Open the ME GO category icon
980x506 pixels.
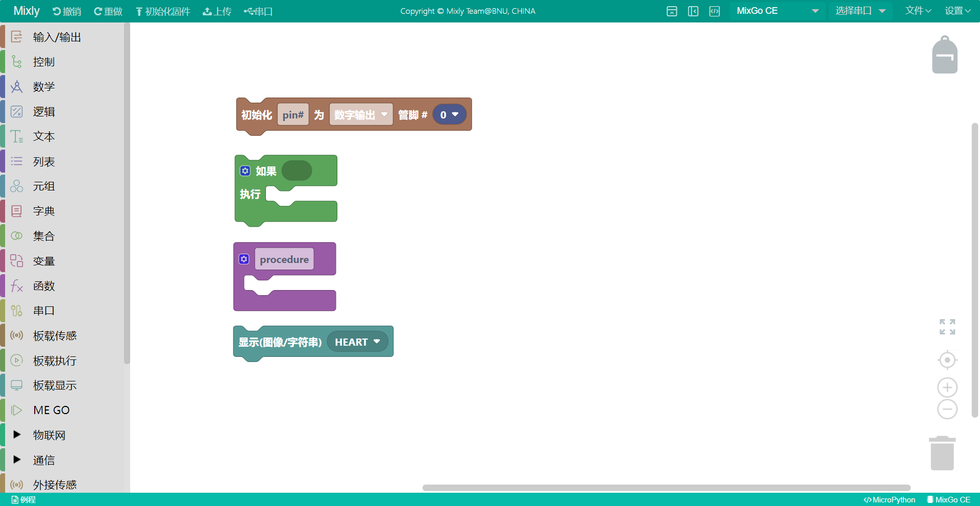16,410
